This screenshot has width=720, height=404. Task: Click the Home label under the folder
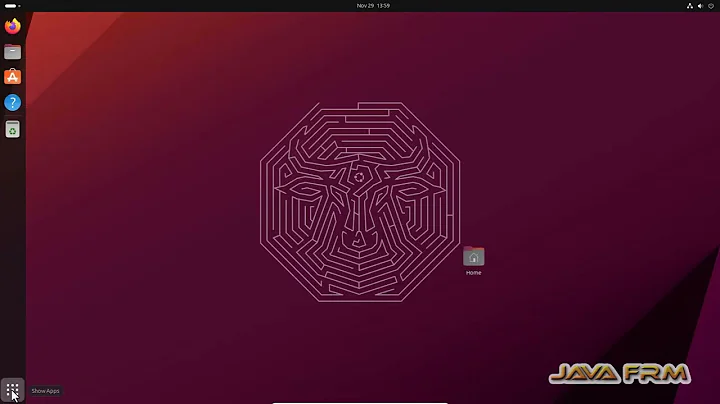tap(473, 273)
